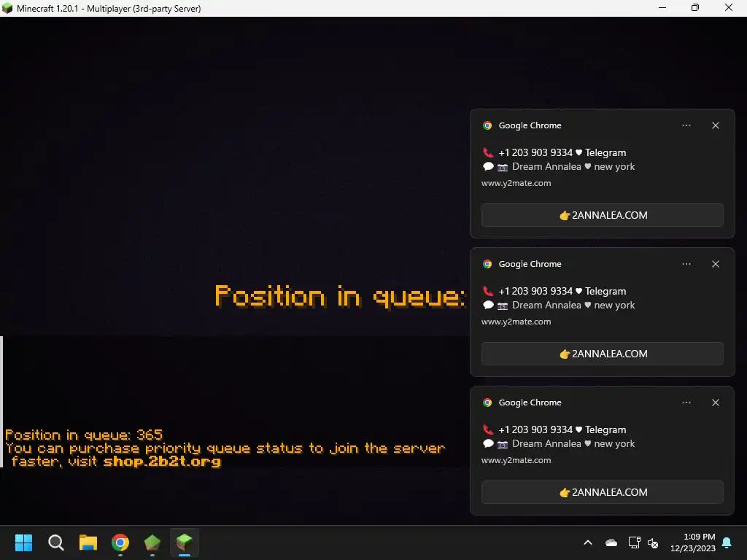
Task: Switch to the active Minecraft game taskbar icon
Action: pos(185,542)
